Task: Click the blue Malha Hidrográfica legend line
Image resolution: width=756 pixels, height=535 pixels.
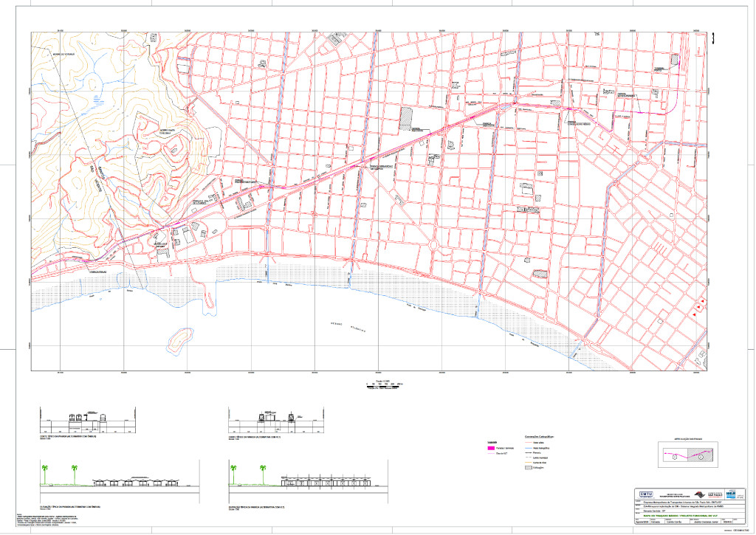Action: tap(528, 448)
